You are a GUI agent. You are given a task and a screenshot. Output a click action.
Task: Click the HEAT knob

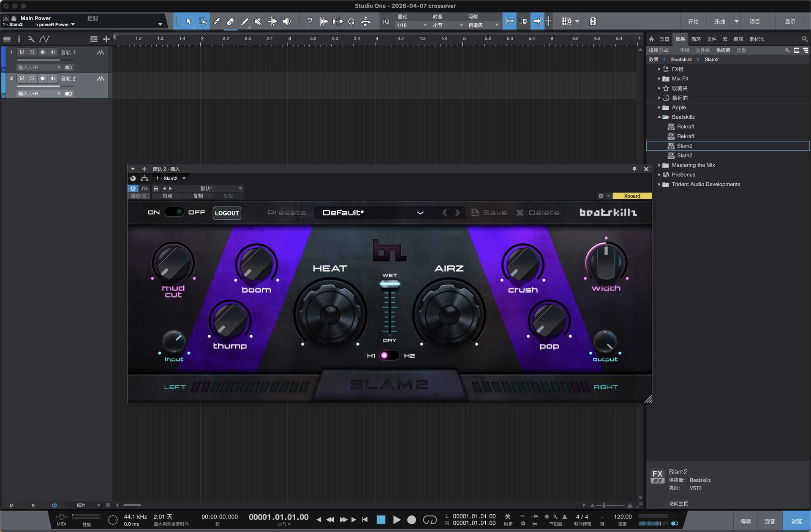coord(330,314)
